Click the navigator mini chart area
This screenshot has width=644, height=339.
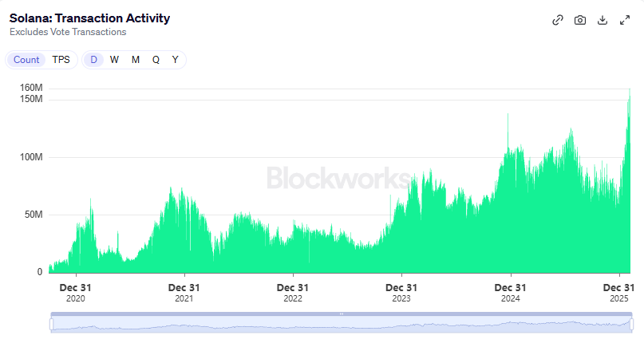pyautogui.click(x=342, y=324)
